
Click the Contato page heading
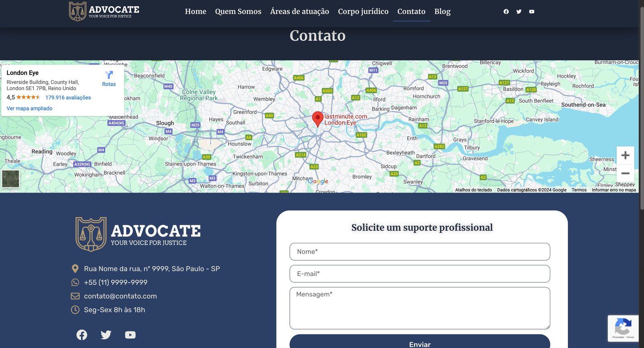click(x=318, y=35)
